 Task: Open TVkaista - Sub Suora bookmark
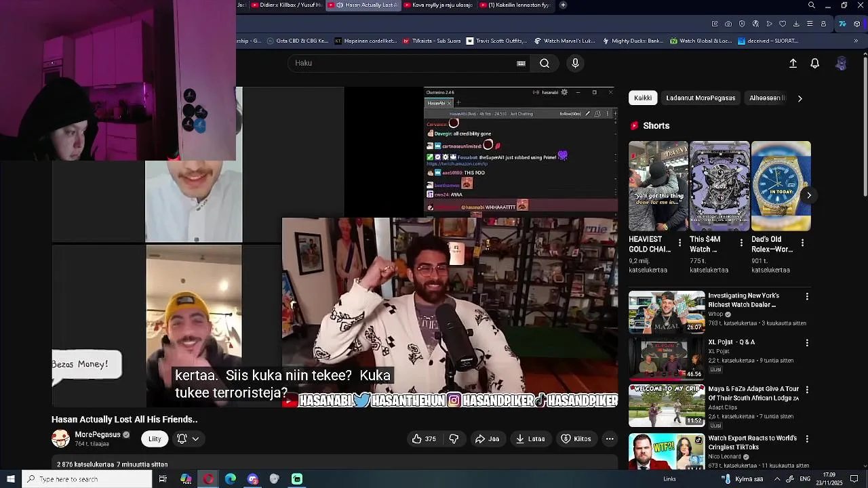pyautogui.click(x=431, y=41)
